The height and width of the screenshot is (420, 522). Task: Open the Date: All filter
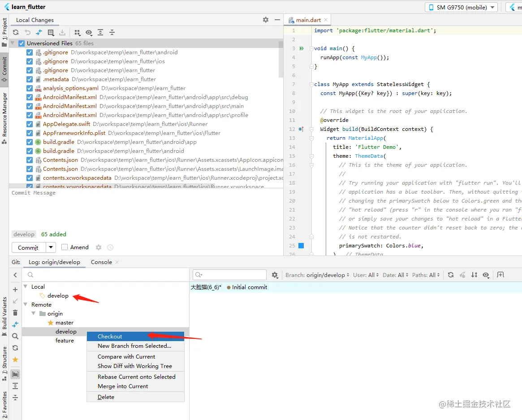395,275
